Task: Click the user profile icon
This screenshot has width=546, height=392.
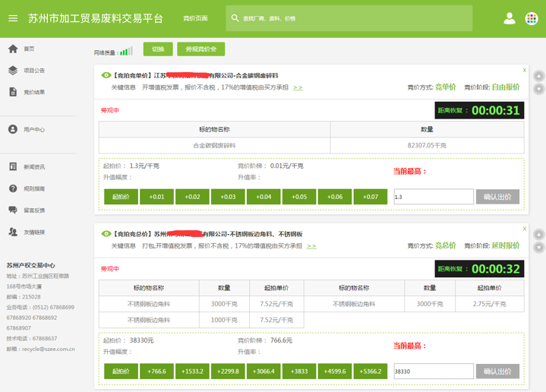Action: click(x=510, y=18)
